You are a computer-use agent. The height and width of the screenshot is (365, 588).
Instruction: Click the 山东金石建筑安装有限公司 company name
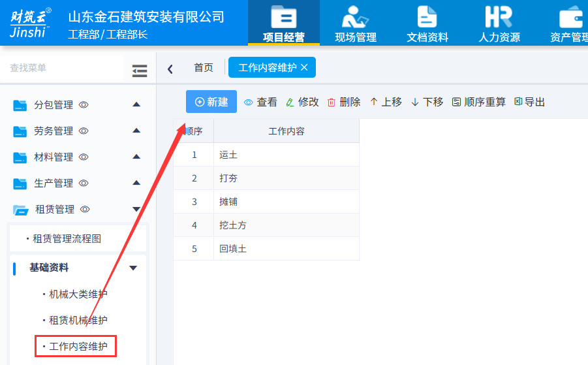click(146, 17)
